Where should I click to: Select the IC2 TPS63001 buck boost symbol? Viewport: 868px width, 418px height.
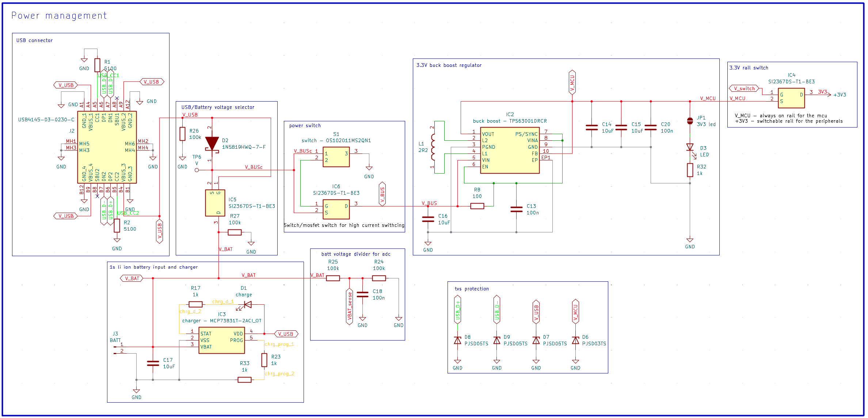coord(510,150)
